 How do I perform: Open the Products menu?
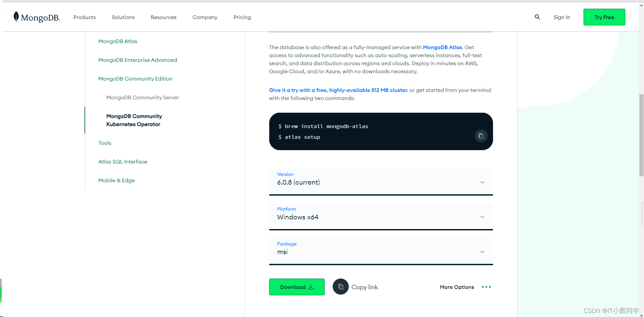(x=85, y=17)
